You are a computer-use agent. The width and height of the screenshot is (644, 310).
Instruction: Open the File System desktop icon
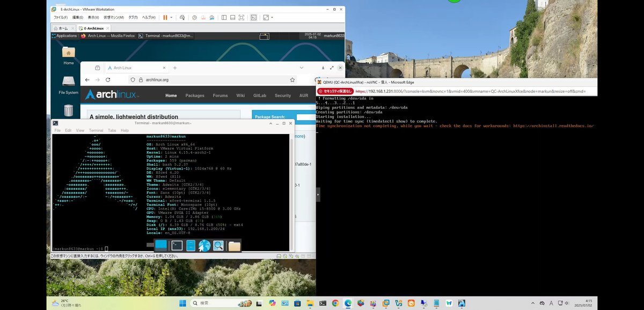[69, 85]
